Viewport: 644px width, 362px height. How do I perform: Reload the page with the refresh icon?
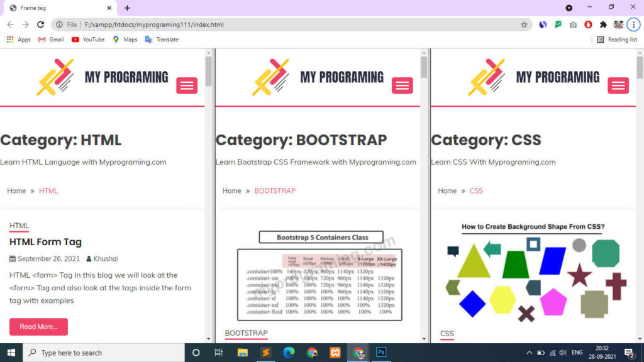[x=40, y=25]
